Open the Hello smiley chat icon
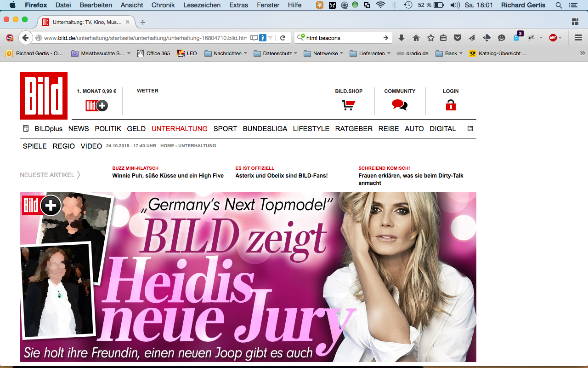 pos(502,38)
